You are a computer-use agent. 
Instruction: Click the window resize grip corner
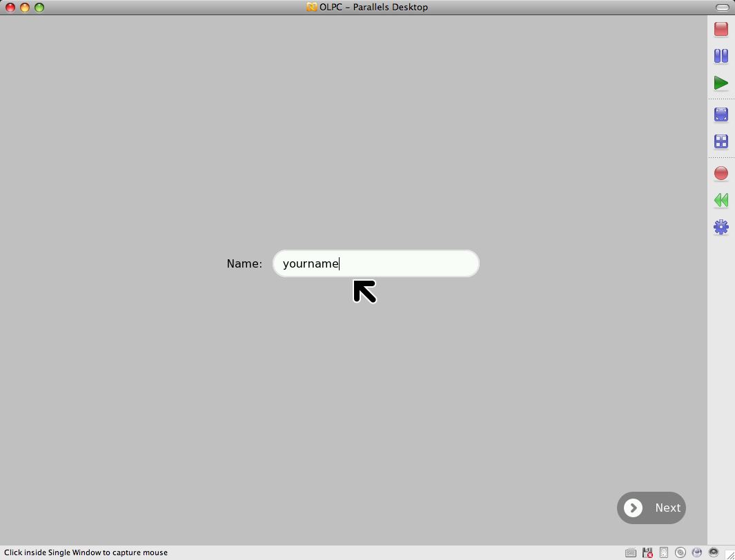point(729,554)
